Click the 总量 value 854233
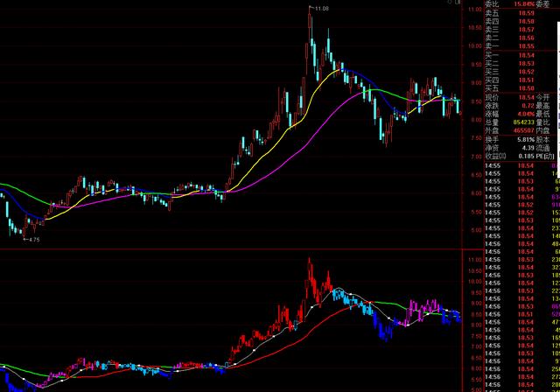Image resolution: width=560 pixels, height=392 pixels. tap(524, 122)
